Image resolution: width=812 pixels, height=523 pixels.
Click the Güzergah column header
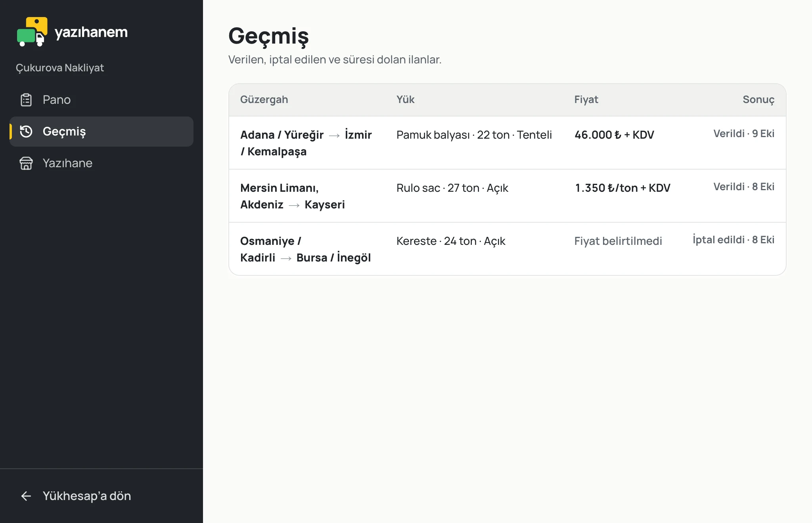264,99
